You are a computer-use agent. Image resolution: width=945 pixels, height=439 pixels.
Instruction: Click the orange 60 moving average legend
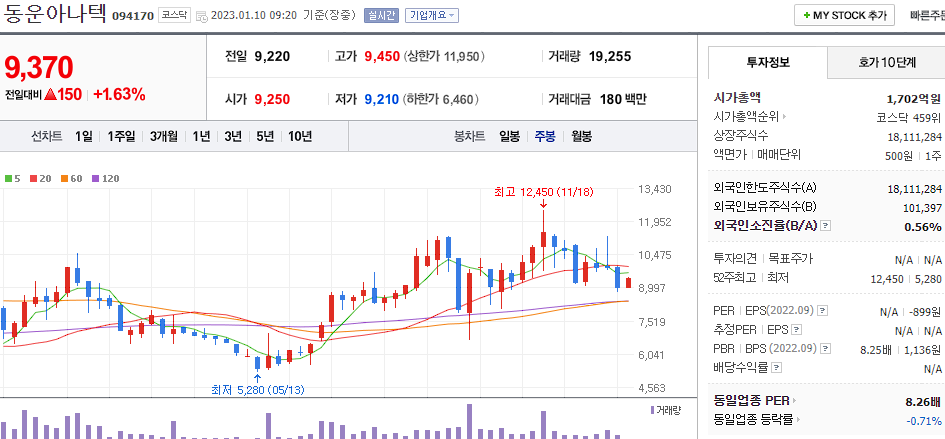pyautogui.click(x=71, y=178)
